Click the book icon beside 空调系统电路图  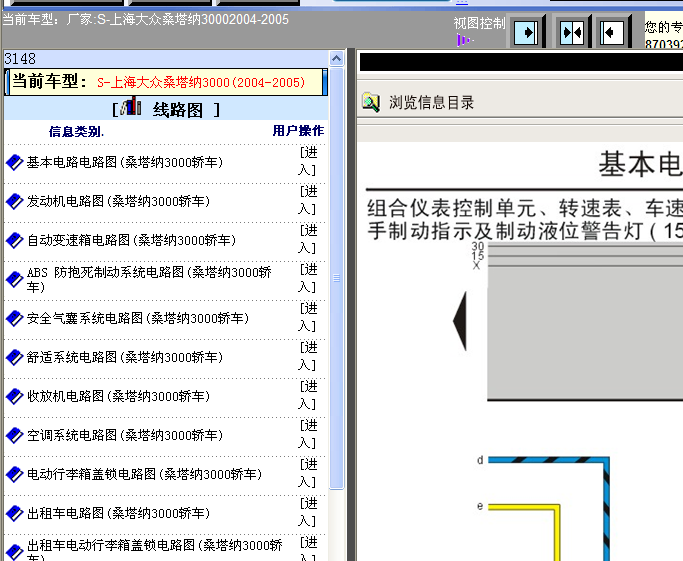click(14, 435)
